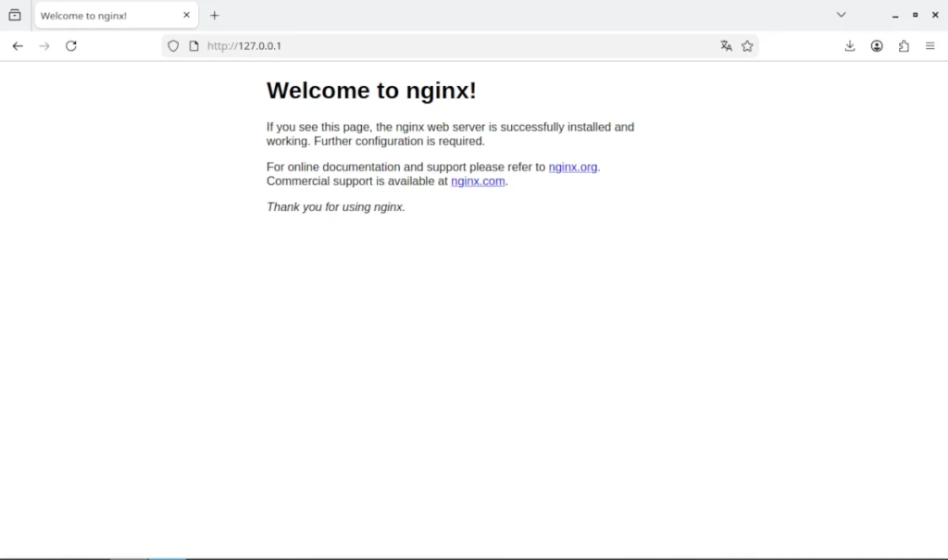Open the Extensions puzzle icon
This screenshot has height=560, width=948.
point(904,46)
